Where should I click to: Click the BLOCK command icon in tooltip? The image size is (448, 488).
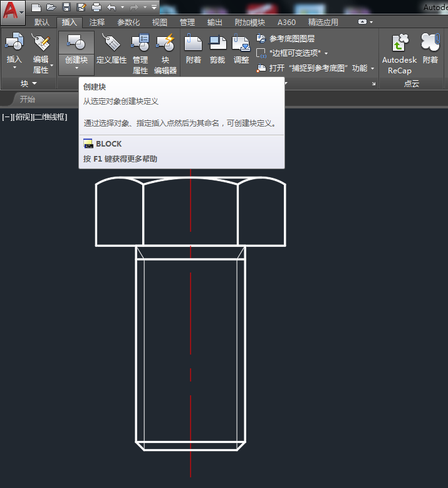pos(88,143)
